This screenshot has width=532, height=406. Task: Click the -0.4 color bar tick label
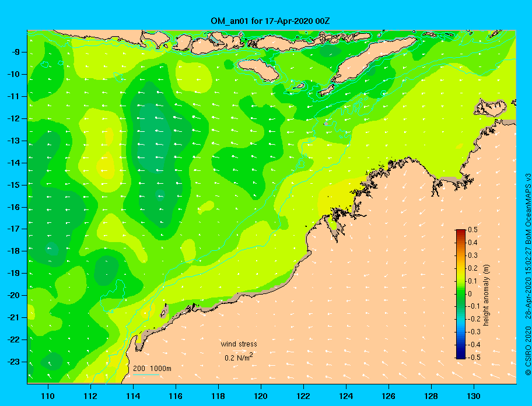[x=474, y=345]
